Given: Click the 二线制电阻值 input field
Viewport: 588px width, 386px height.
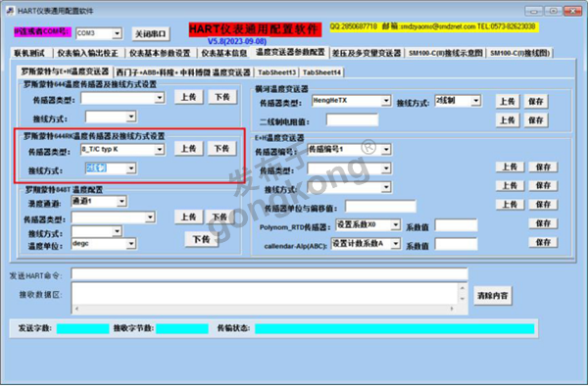Looking at the screenshot, I should point(352,120).
